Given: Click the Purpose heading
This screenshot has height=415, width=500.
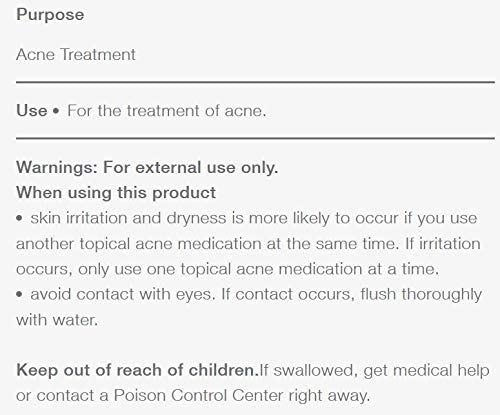Looking at the screenshot, I should click(x=50, y=15).
